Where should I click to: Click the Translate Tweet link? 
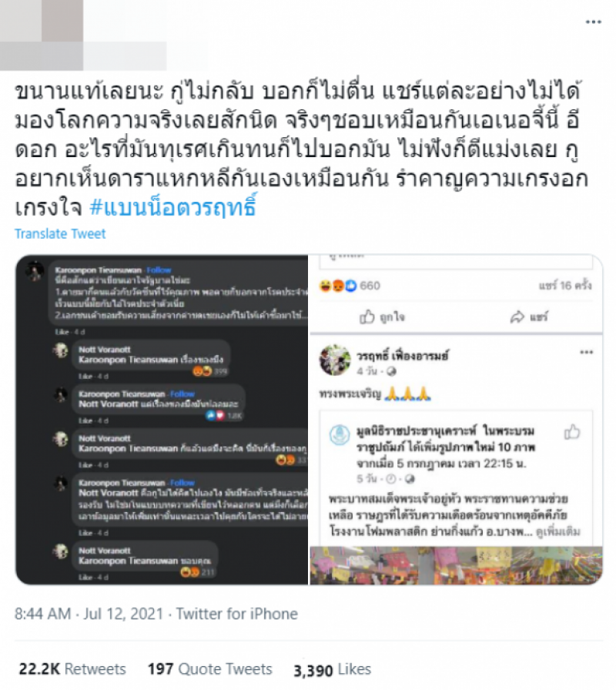60,233
